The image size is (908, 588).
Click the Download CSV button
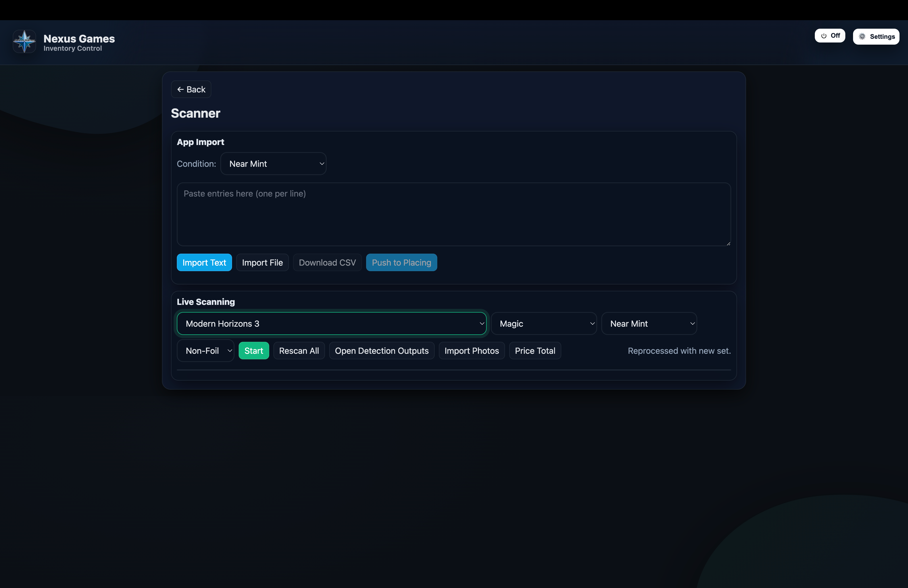pyautogui.click(x=327, y=262)
